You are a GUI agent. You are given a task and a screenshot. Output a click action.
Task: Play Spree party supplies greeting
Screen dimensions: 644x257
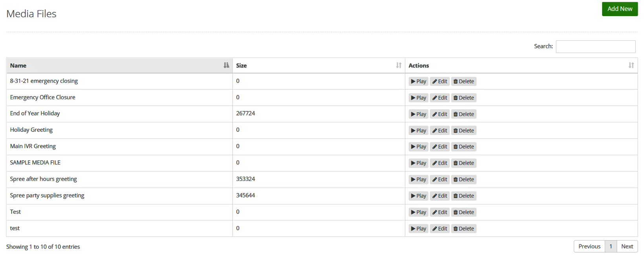418,196
